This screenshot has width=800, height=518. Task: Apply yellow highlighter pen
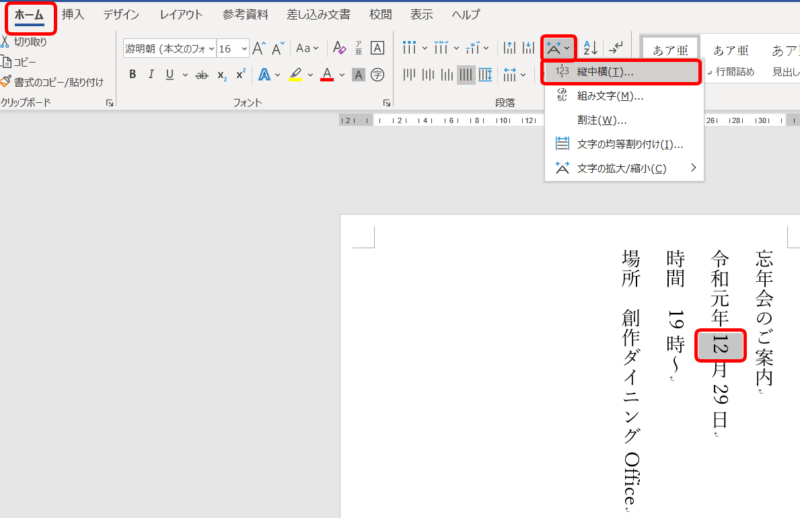[x=295, y=75]
